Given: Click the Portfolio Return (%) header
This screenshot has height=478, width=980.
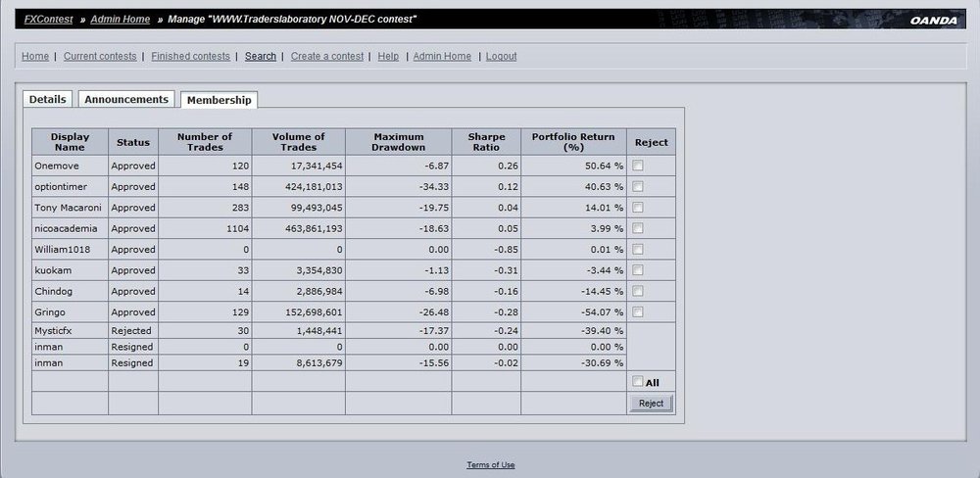Looking at the screenshot, I should point(573,142).
